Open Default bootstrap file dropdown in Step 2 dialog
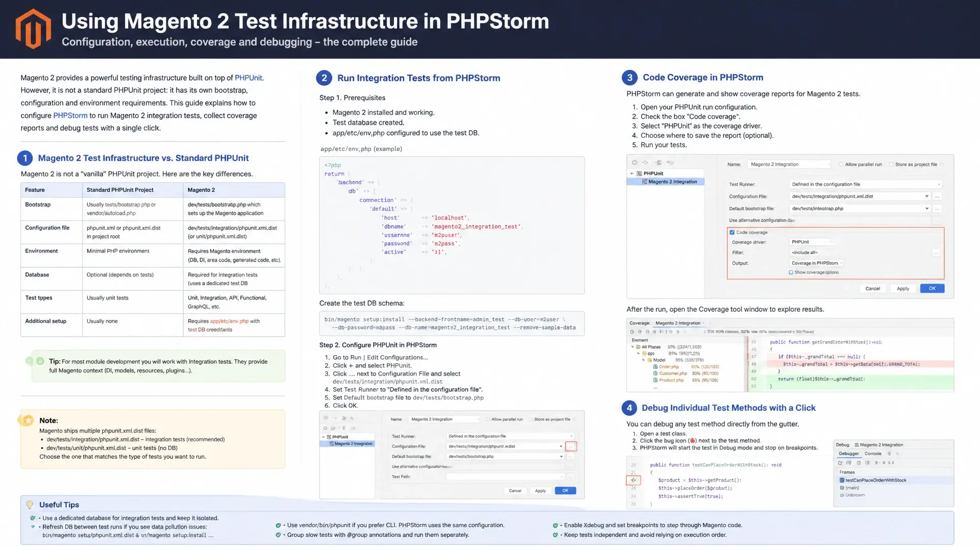Screen dimensions: 980x547 coord(561,456)
